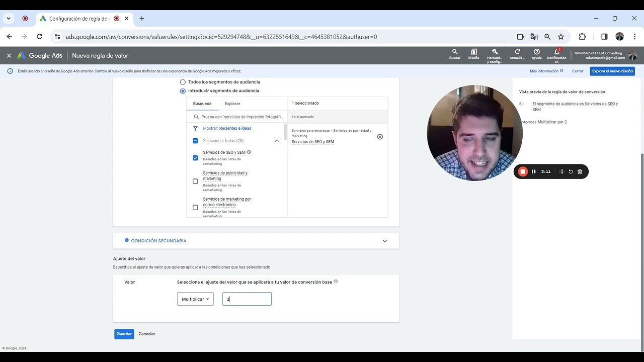Viewport: 644px width, 362px height.
Task: Click the filter funnel icon by Mostrar
Action: point(196,128)
